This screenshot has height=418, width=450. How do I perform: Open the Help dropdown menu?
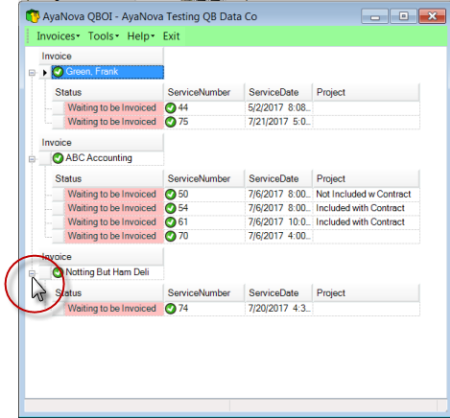coord(141,36)
